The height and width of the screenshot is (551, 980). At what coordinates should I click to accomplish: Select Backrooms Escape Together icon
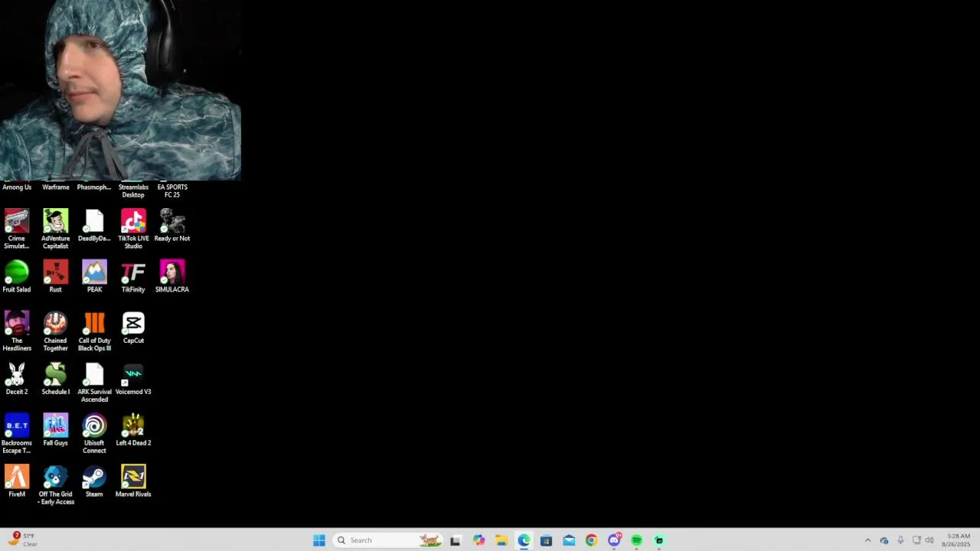point(17,434)
